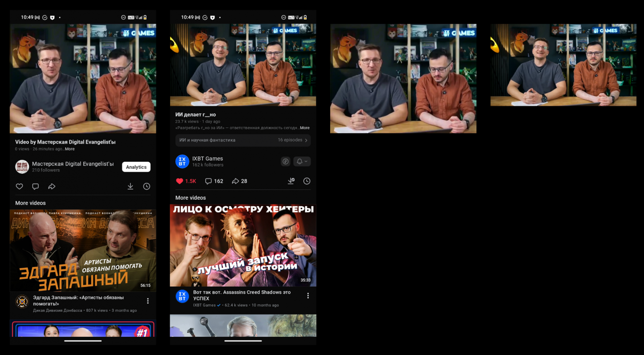Like the Мастерская Digital Evangelist video
The width and height of the screenshot is (644, 355).
pos(19,187)
